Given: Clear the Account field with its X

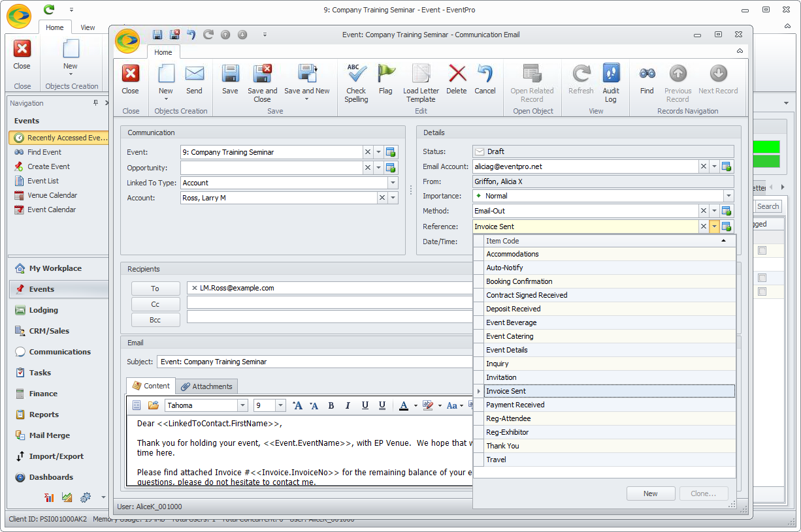Looking at the screenshot, I should [x=382, y=198].
